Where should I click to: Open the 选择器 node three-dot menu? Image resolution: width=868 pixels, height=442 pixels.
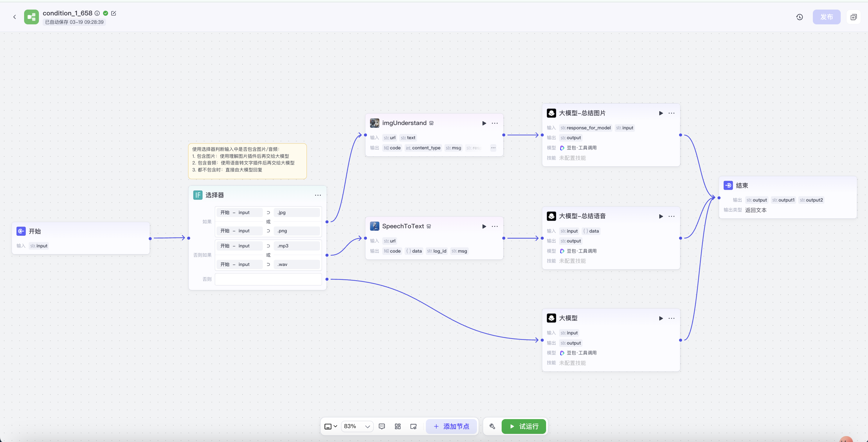point(318,195)
